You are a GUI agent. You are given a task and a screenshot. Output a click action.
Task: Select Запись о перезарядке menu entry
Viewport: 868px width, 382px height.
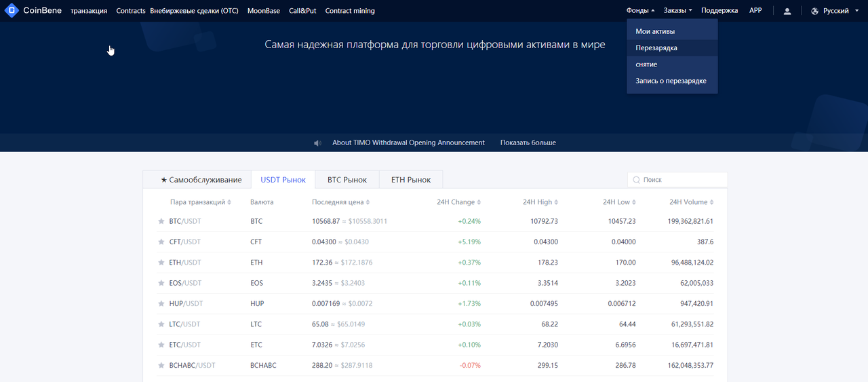click(x=672, y=81)
